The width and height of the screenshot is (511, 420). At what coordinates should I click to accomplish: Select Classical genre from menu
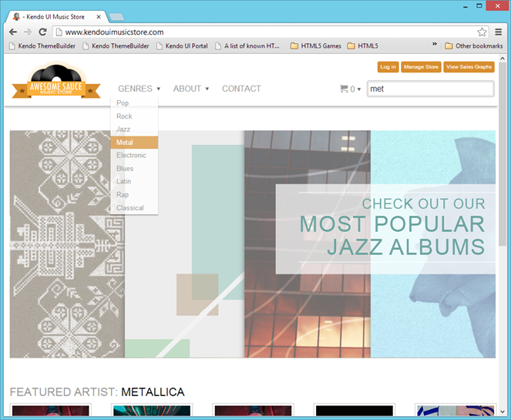134,208
